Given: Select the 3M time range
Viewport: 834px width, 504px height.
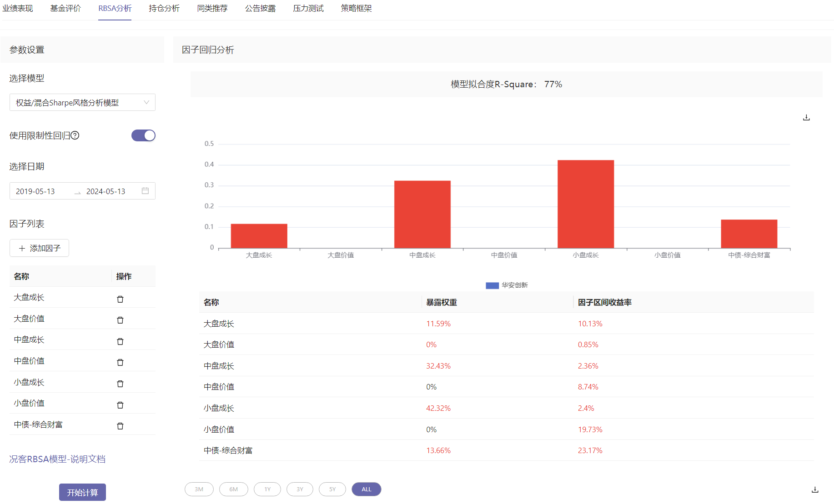Looking at the screenshot, I should tap(199, 489).
